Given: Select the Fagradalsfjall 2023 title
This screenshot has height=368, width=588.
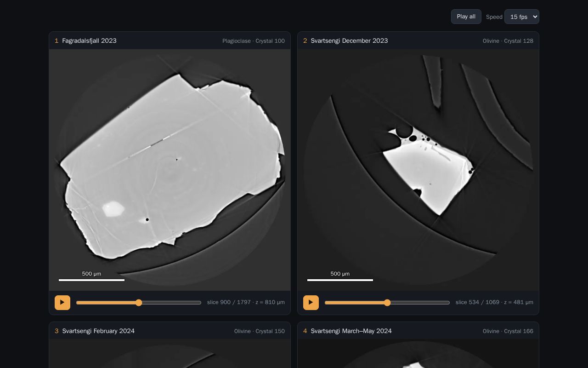Looking at the screenshot, I should [90, 41].
